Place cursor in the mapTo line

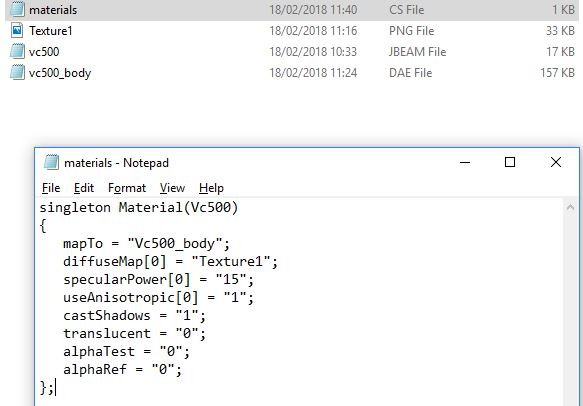click(x=146, y=244)
